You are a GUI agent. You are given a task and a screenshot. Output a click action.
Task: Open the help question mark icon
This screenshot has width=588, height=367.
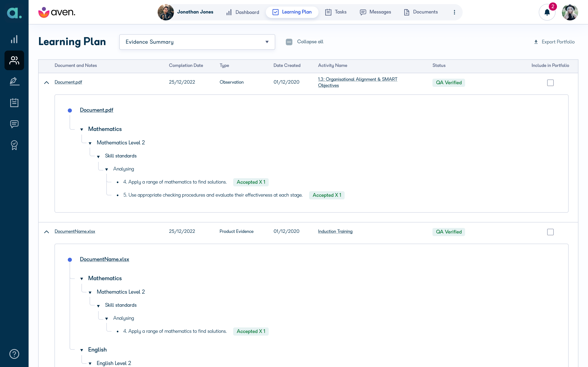coord(14,354)
